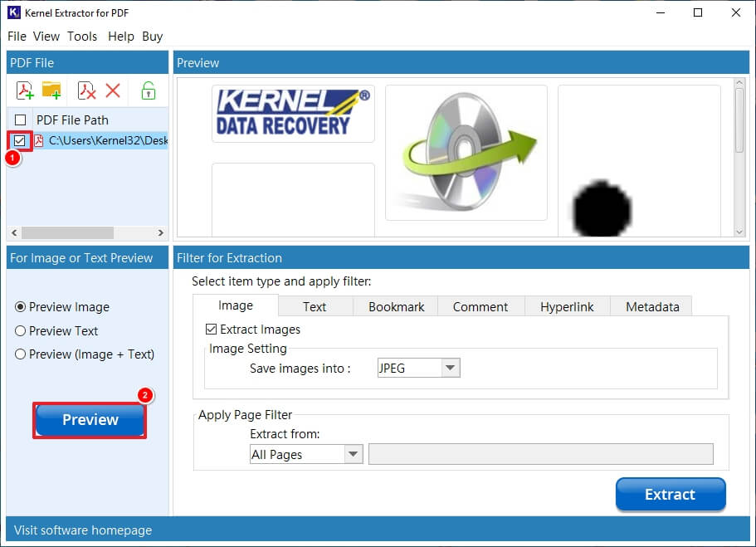Select the Preview Image radio button
The height and width of the screenshot is (547, 756).
click(20, 307)
